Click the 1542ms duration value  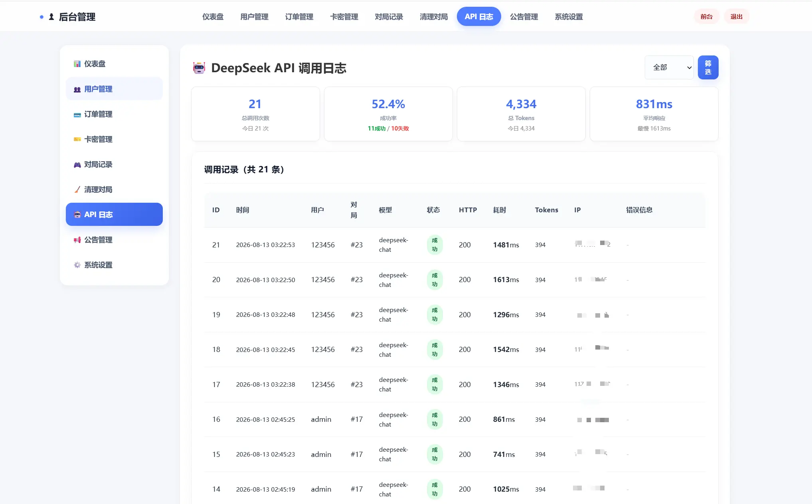pos(506,350)
